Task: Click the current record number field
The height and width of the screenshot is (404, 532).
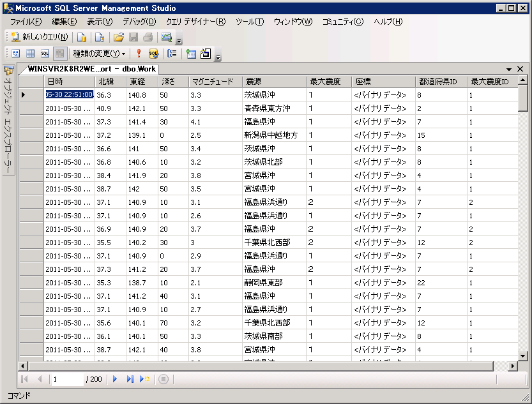Action: click(67, 379)
